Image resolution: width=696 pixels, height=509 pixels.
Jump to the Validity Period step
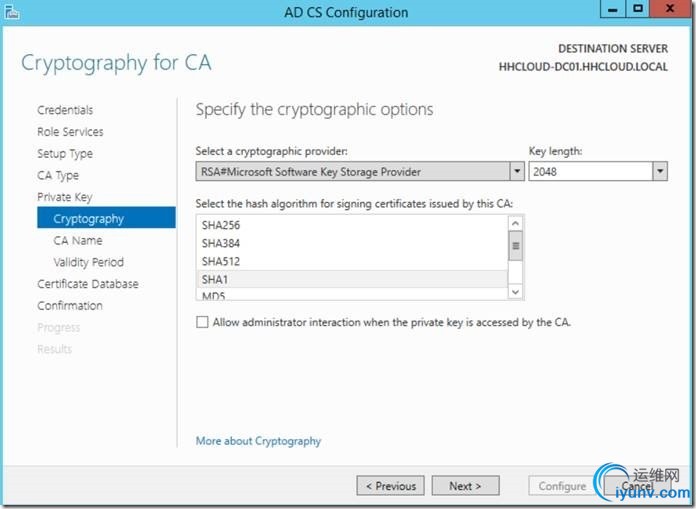(x=89, y=262)
